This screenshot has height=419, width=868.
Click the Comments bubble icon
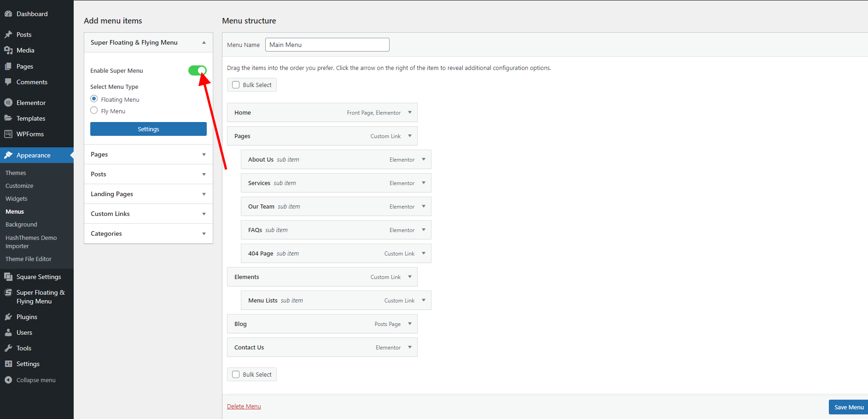[8, 82]
